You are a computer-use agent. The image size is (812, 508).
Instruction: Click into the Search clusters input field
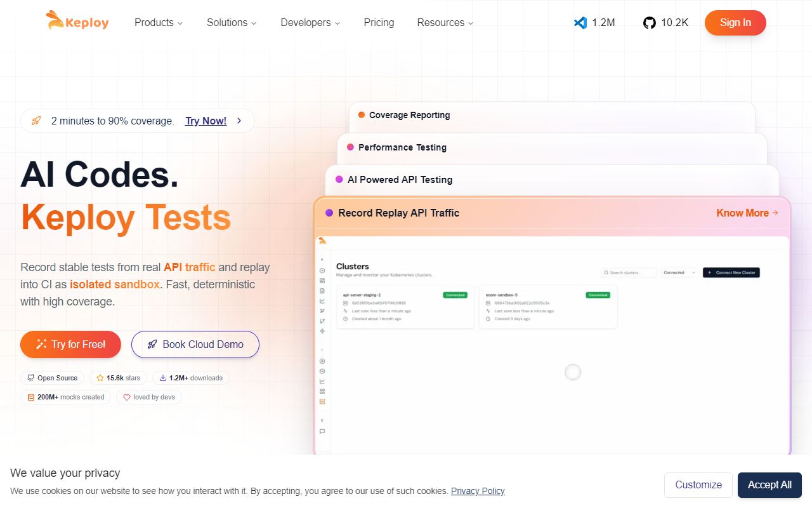(631, 272)
